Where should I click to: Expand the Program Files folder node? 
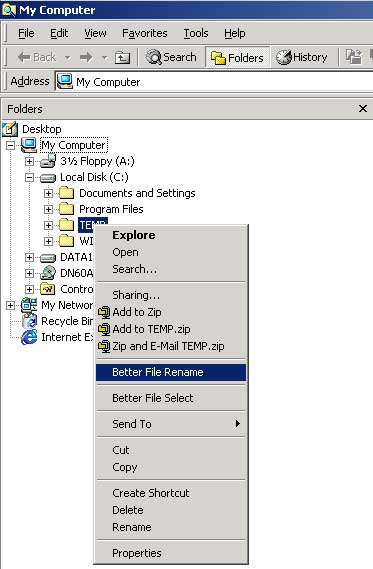(x=48, y=209)
